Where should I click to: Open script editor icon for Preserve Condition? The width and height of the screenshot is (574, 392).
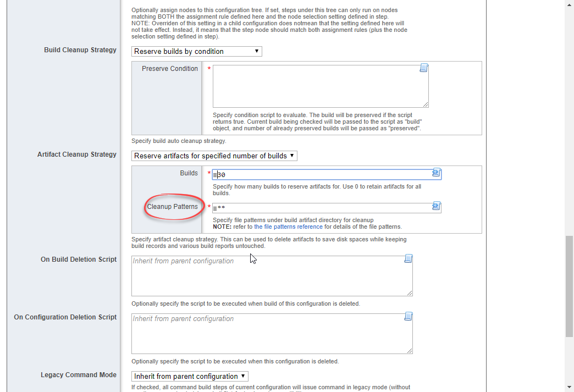[x=424, y=68]
